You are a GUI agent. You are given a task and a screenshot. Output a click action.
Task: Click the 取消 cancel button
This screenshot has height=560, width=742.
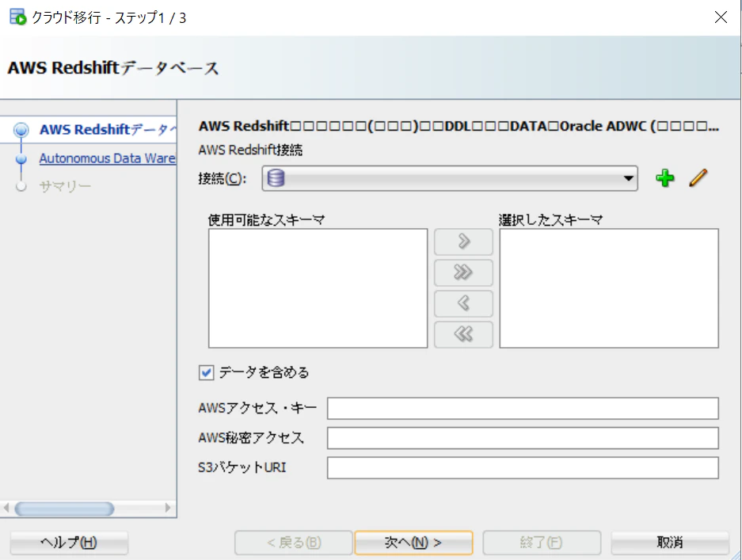coord(670,542)
